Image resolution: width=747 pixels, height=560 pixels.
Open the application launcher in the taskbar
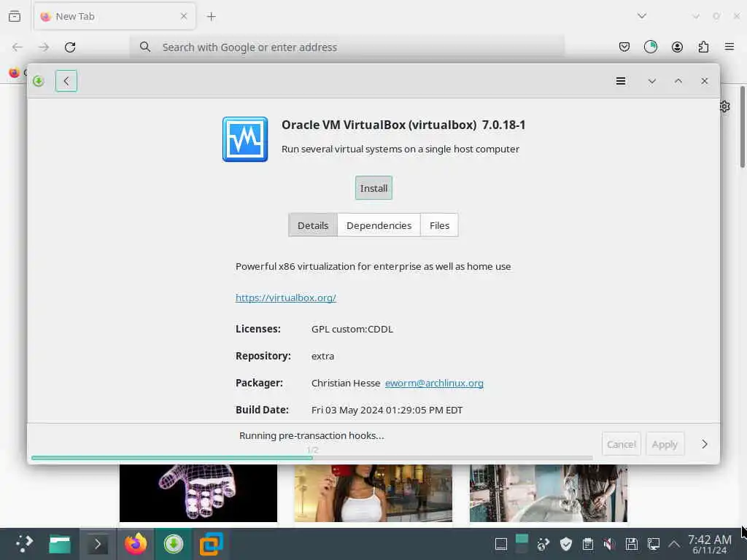click(x=24, y=544)
